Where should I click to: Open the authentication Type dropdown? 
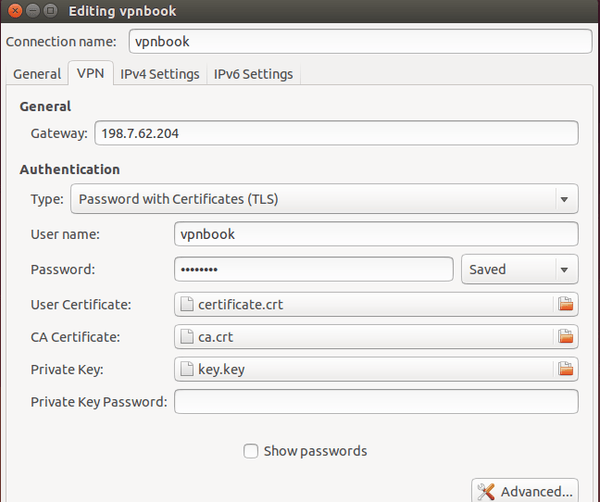(324, 199)
